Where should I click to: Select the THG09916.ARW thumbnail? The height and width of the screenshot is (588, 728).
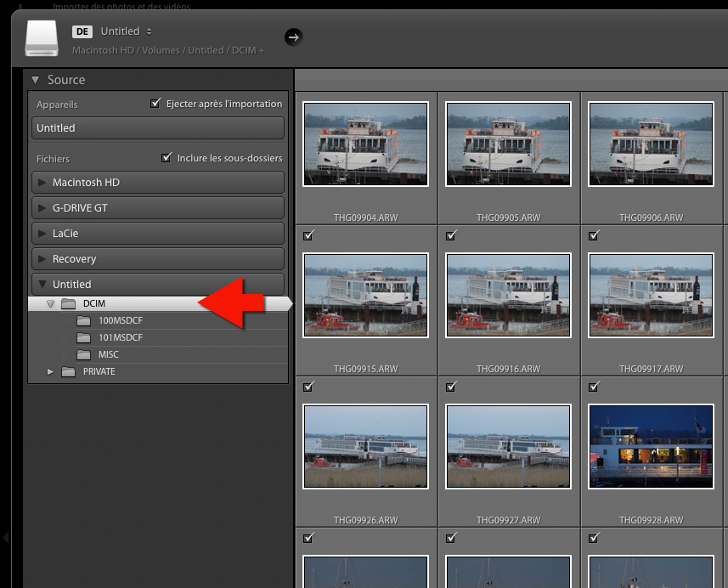point(508,296)
